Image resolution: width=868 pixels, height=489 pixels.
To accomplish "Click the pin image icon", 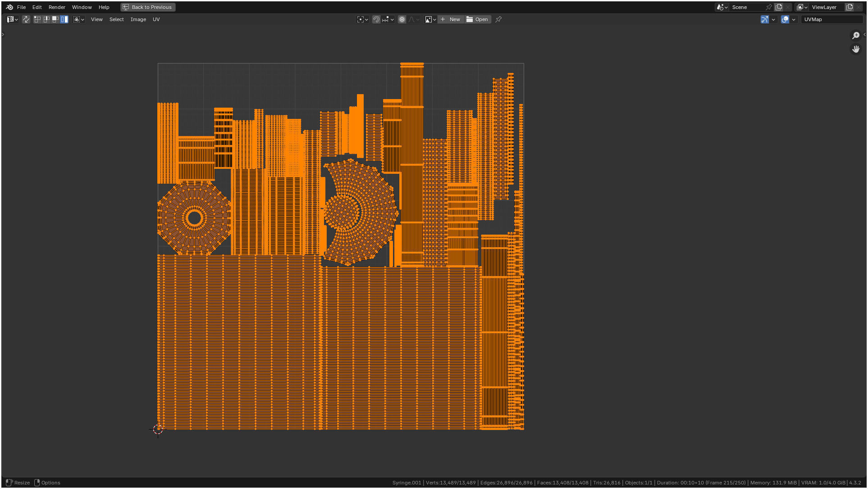I will [498, 19].
